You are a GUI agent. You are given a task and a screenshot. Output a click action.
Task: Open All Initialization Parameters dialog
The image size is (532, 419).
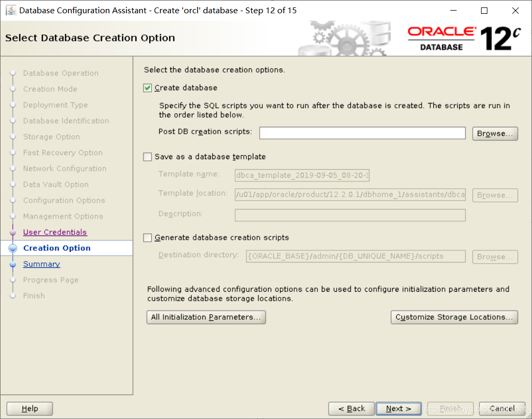pyautogui.click(x=206, y=317)
